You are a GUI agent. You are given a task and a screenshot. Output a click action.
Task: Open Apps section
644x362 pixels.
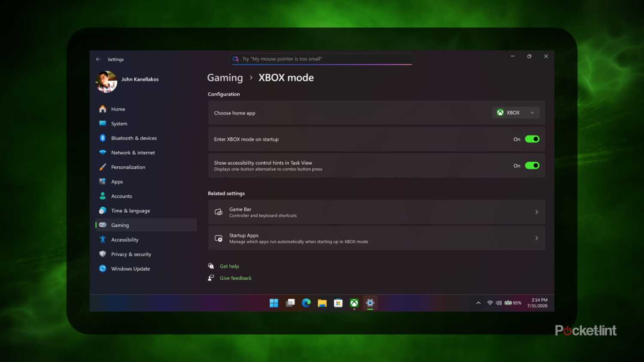coord(146,182)
